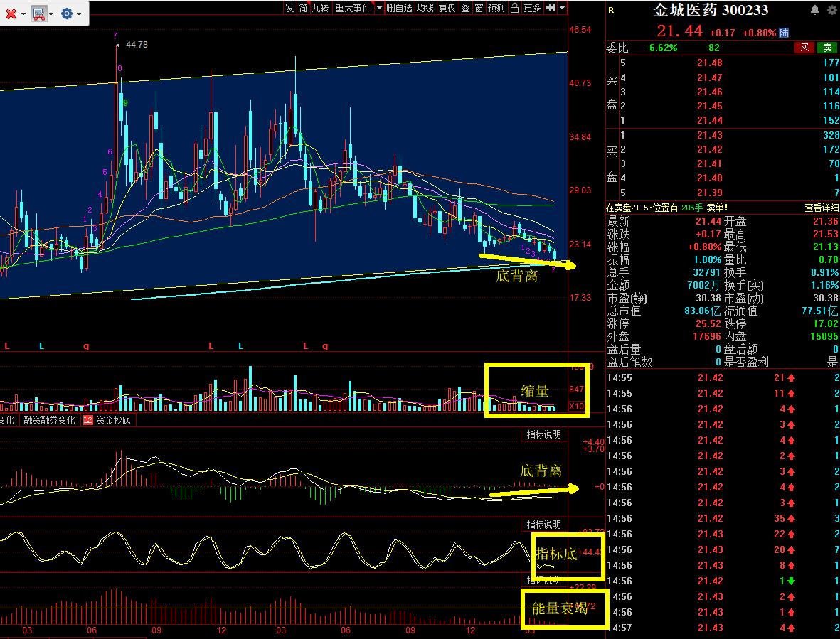This screenshot has height=639, width=840.
Task: Click the tick row with volume 35
Action: [723, 518]
